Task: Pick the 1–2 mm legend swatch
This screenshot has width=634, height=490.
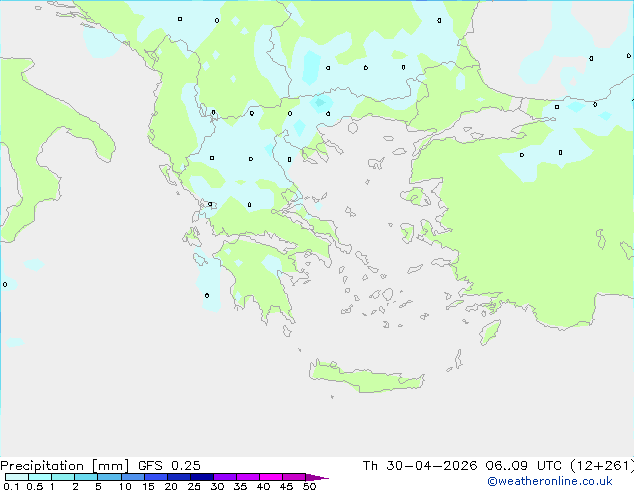Action: pos(63,477)
